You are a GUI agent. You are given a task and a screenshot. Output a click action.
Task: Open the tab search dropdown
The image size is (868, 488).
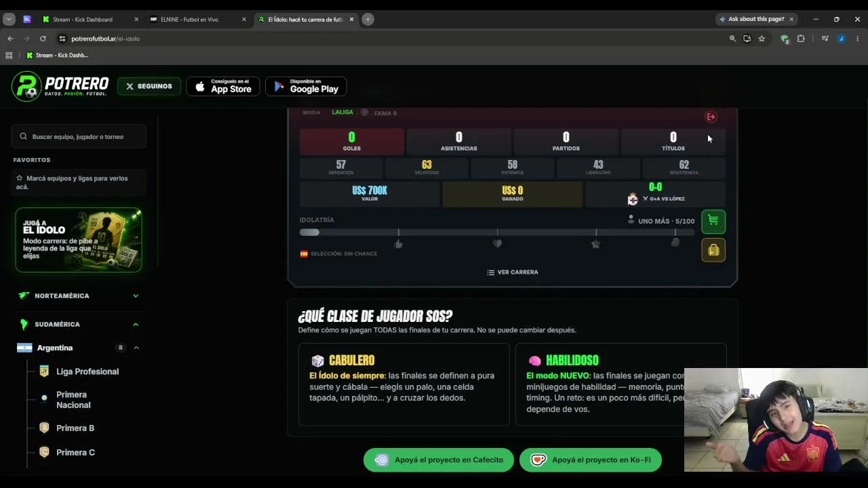click(9, 19)
